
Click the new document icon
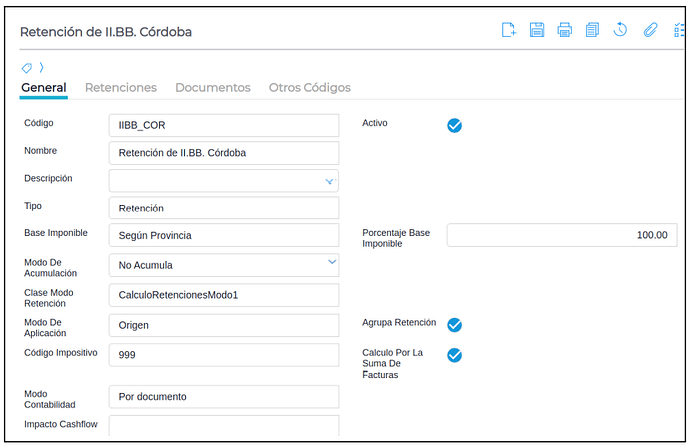click(508, 30)
